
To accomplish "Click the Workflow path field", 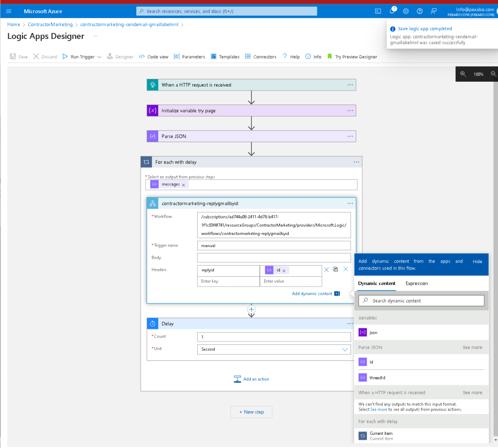I will click(x=274, y=225).
